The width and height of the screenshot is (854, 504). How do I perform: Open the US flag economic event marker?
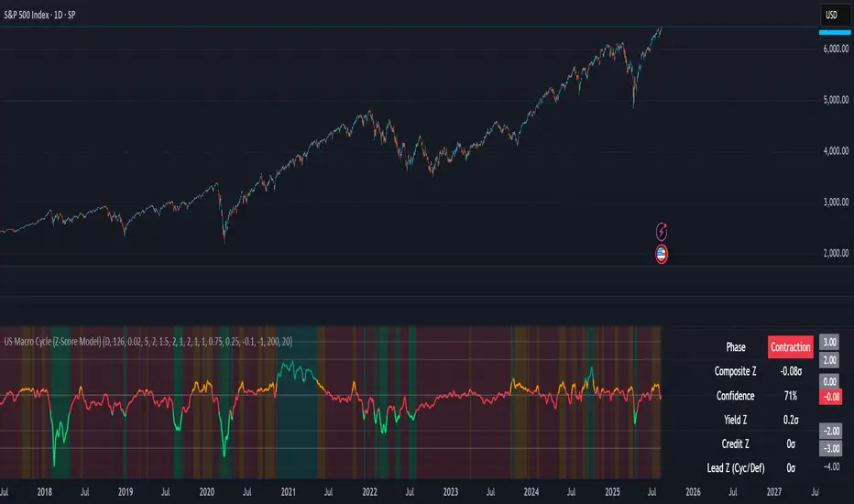(662, 254)
